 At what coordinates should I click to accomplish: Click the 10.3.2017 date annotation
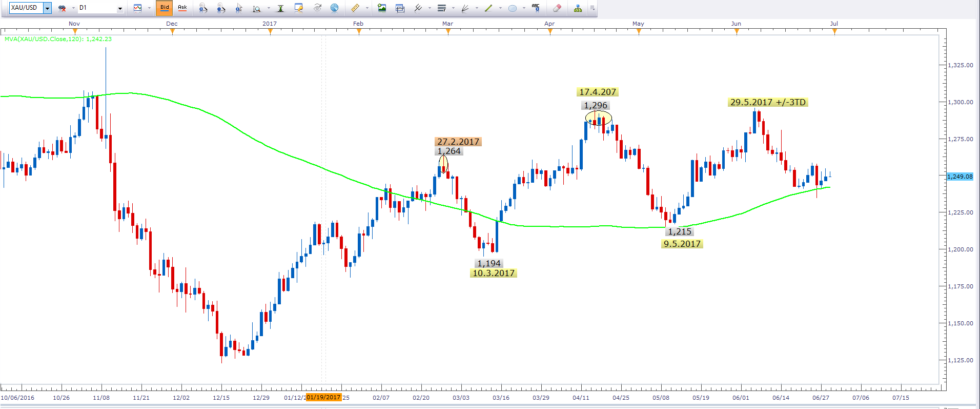pos(493,273)
